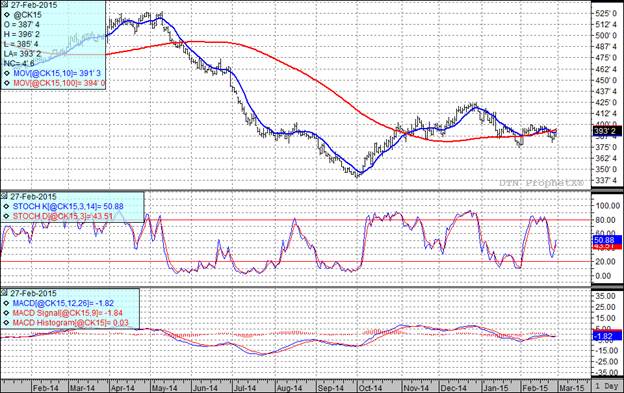Select the STOCH D[@CK15,3] legend entry
The height and width of the screenshot is (393, 624).
pos(63,216)
